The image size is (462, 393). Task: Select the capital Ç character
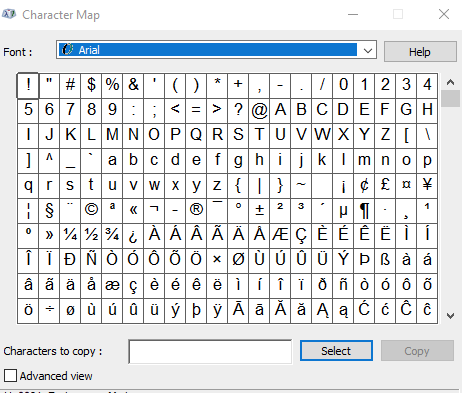301,236
